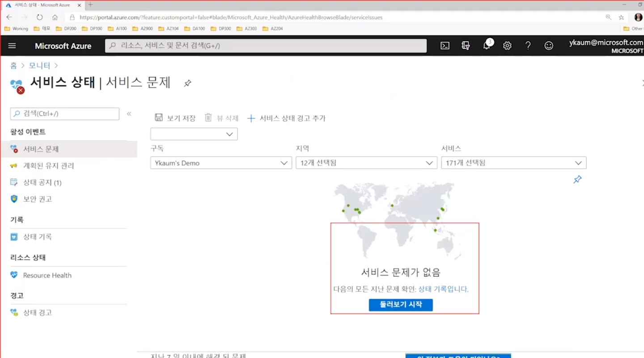The image size is (644, 358).
Task: Open the AZ204 bookmark folder
Action: [273, 29]
